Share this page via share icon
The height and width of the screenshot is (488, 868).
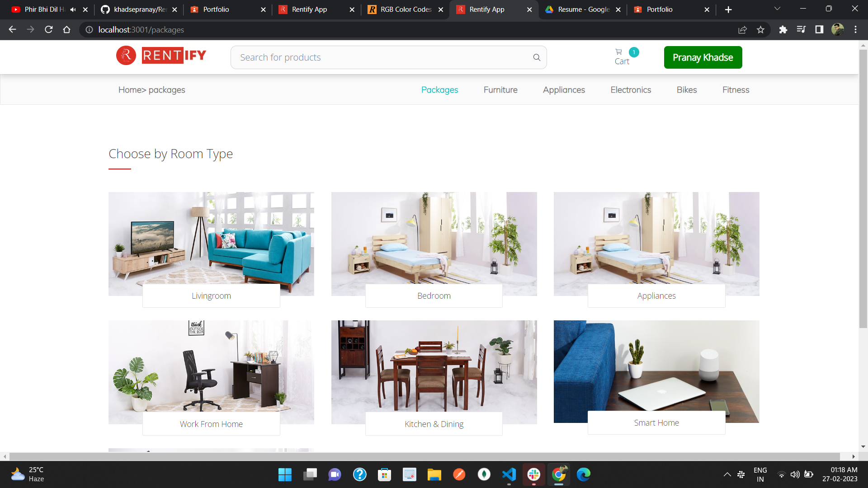pyautogui.click(x=742, y=30)
